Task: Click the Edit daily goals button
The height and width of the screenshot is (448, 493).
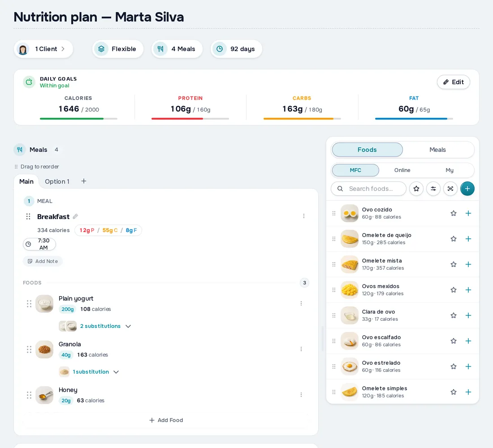Action: point(453,82)
